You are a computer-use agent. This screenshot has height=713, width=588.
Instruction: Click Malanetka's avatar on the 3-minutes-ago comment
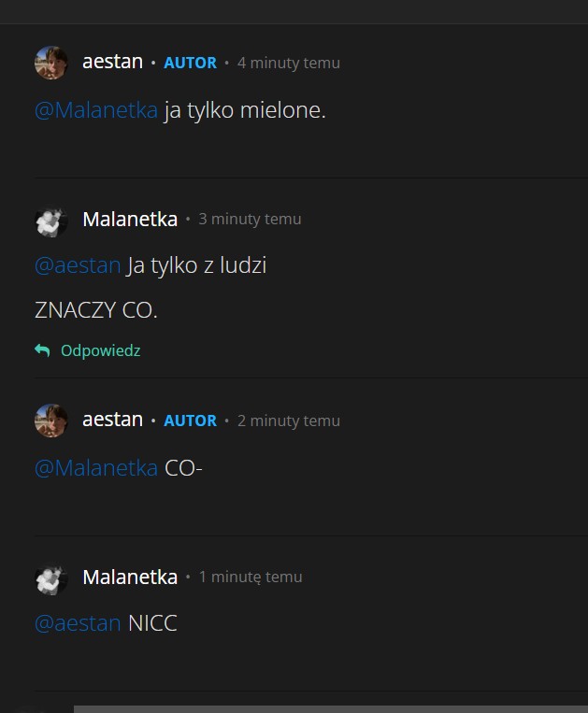tap(50, 220)
